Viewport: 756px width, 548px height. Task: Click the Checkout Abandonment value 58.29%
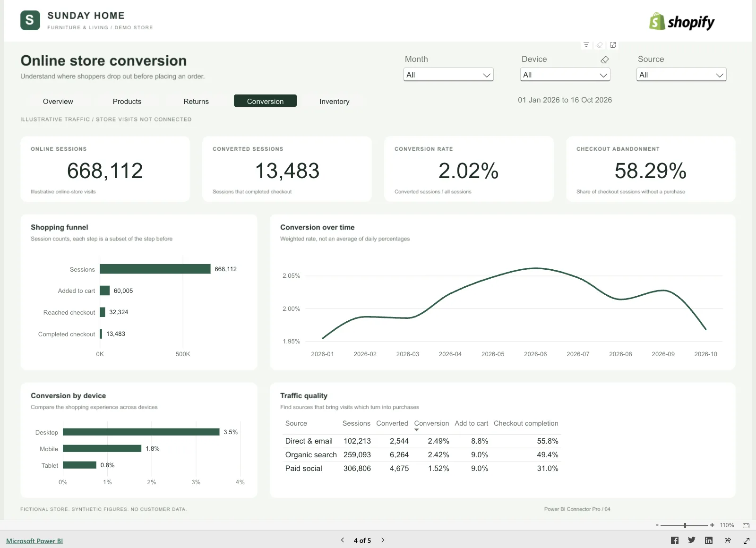pos(651,171)
